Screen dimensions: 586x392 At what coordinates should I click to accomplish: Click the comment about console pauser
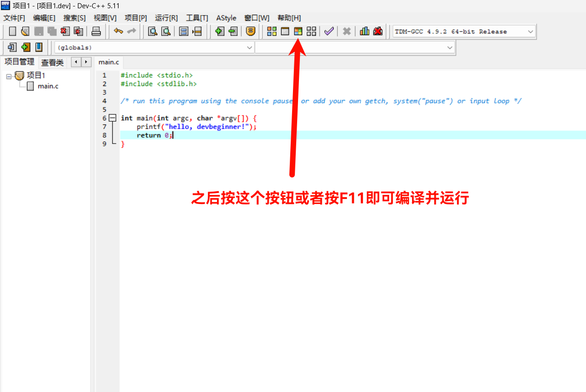[321, 101]
